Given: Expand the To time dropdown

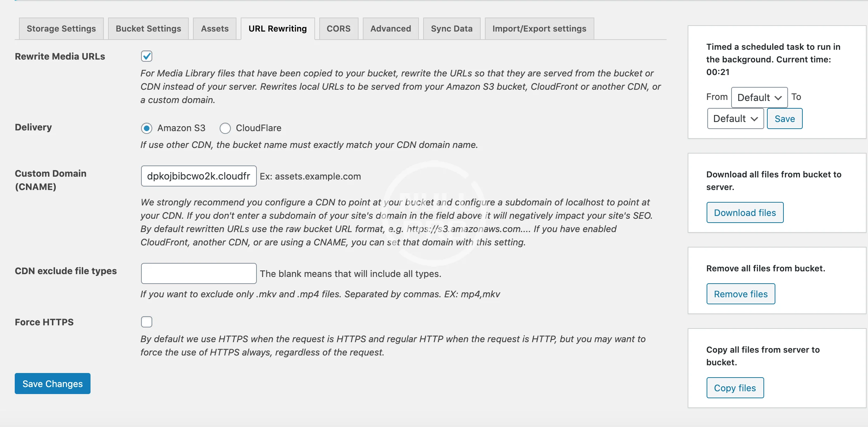Looking at the screenshot, I should pyautogui.click(x=735, y=119).
